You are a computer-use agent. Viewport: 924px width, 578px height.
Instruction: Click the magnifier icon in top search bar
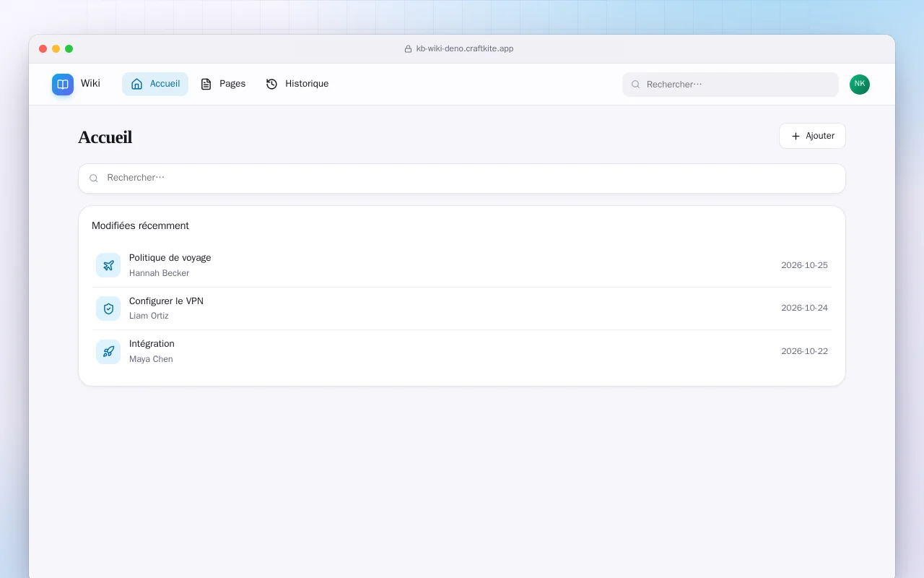[636, 85]
